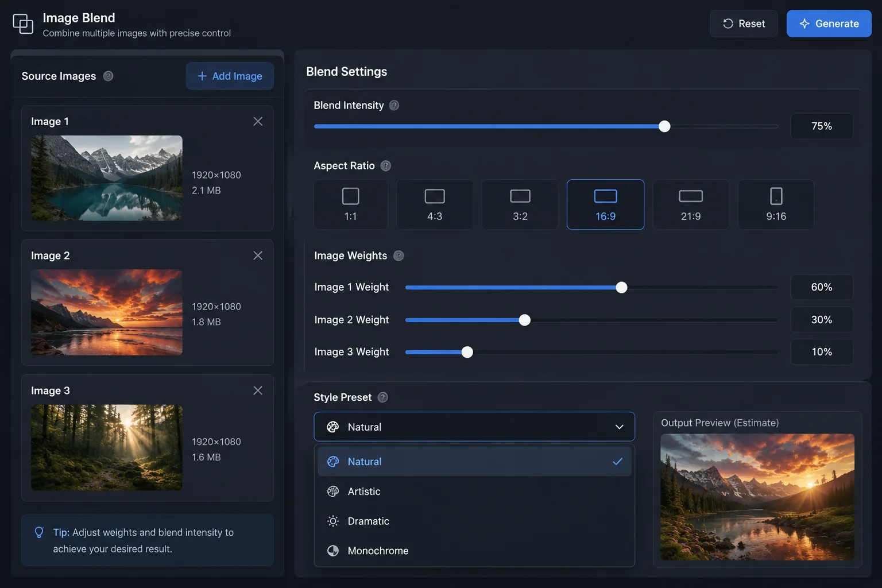Select the 4:3 aspect ratio

[x=435, y=204]
